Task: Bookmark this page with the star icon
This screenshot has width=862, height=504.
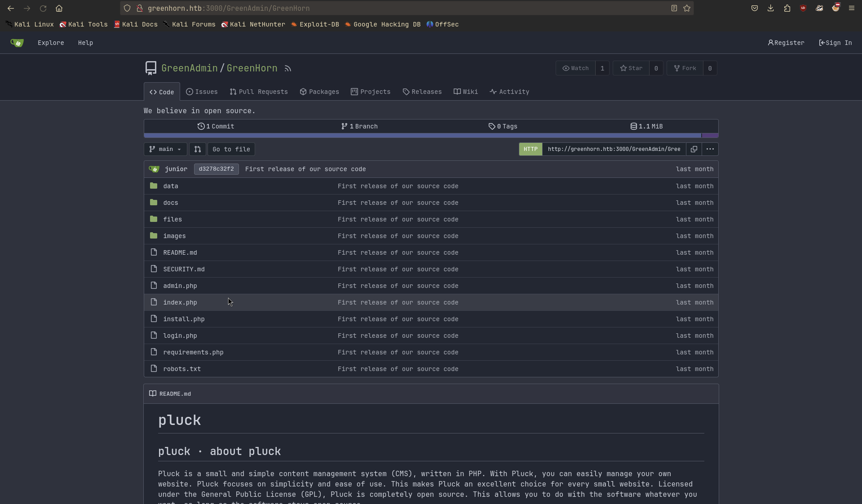Action: [687, 9]
